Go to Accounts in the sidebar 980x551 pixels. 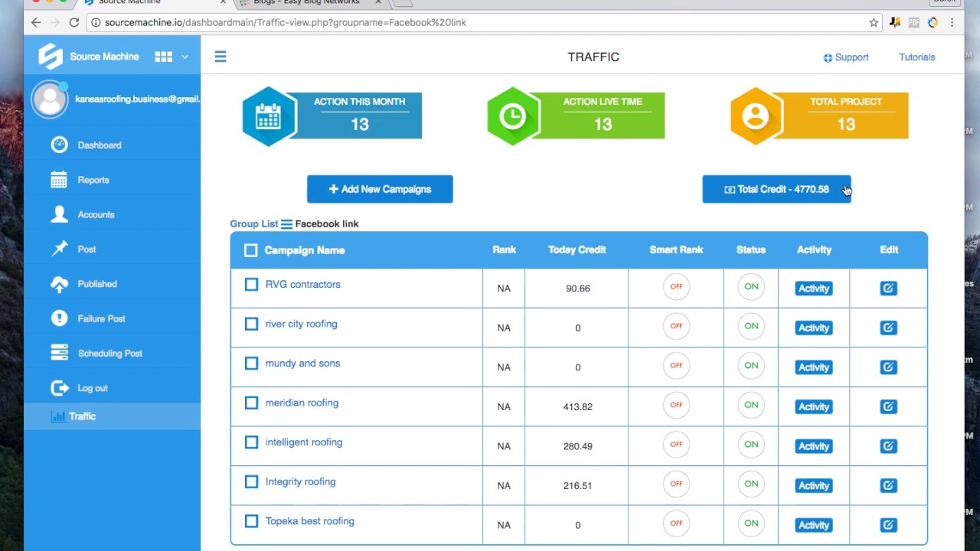(96, 214)
